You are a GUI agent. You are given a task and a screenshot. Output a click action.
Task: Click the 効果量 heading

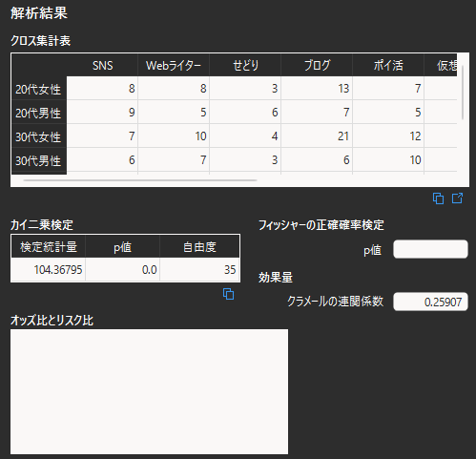point(276,278)
